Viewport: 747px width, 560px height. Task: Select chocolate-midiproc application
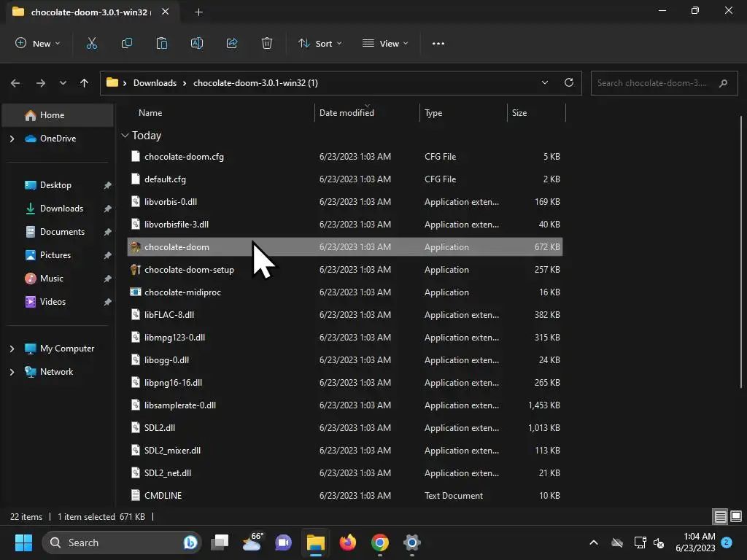[345, 292]
